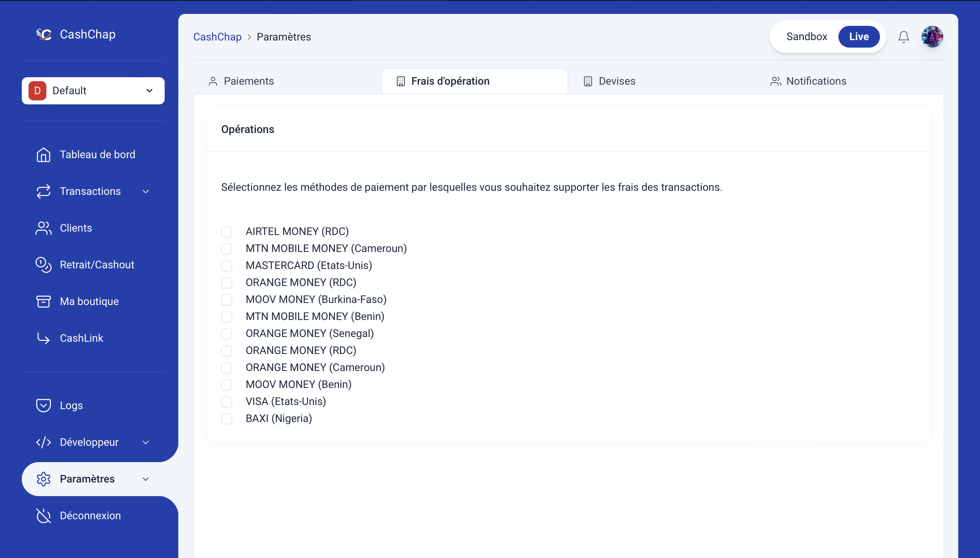Image resolution: width=980 pixels, height=558 pixels.
Task: Click the Ma boutique archive icon
Action: coord(43,301)
